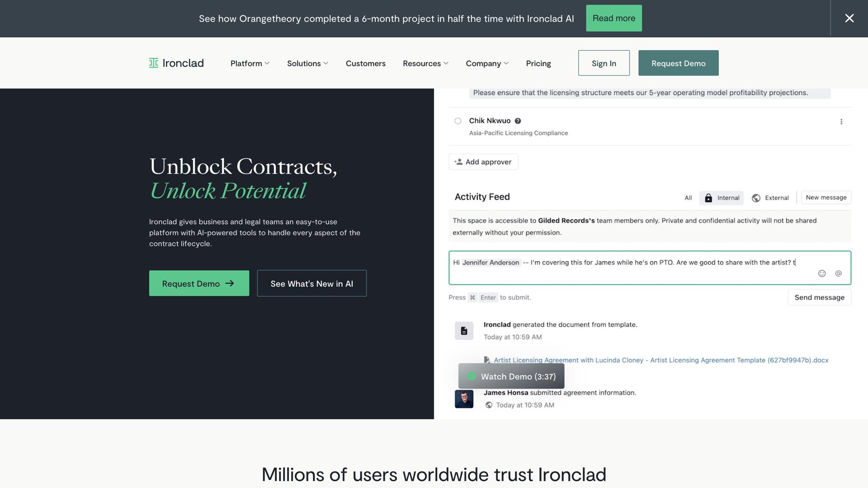Click the globe icon under James Honsa entry
Screen dimensions: 868x488
click(x=489, y=405)
